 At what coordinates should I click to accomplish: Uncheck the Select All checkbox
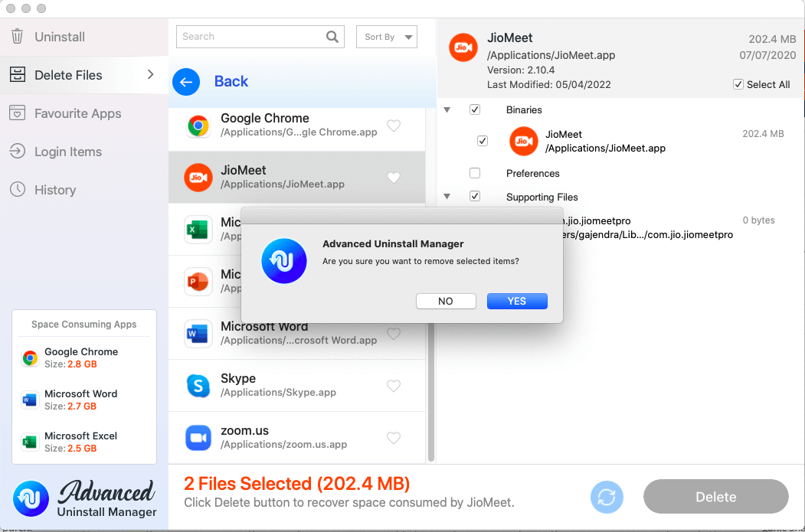(x=738, y=84)
